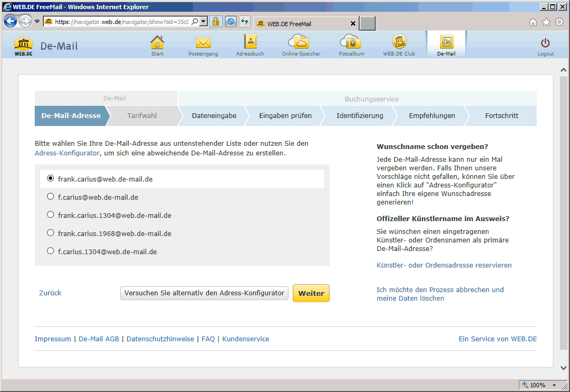The height and width of the screenshot is (392, 570).
Task: Close the WEB.DE FreeMail tab
Action: (x=353, y=23)
